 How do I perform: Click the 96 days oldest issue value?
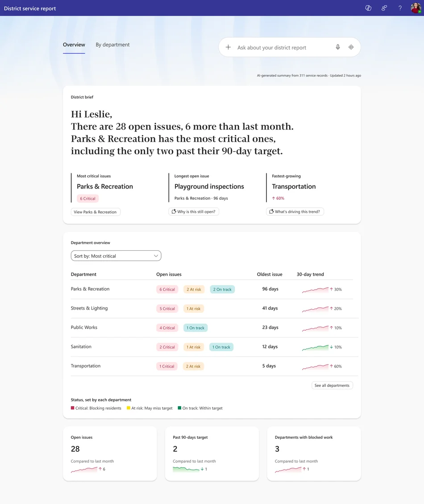[270, 289]
